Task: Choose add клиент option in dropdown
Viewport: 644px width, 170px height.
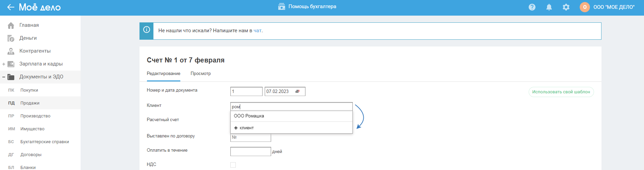Action: pyautogui.click(x=244, y=128)
